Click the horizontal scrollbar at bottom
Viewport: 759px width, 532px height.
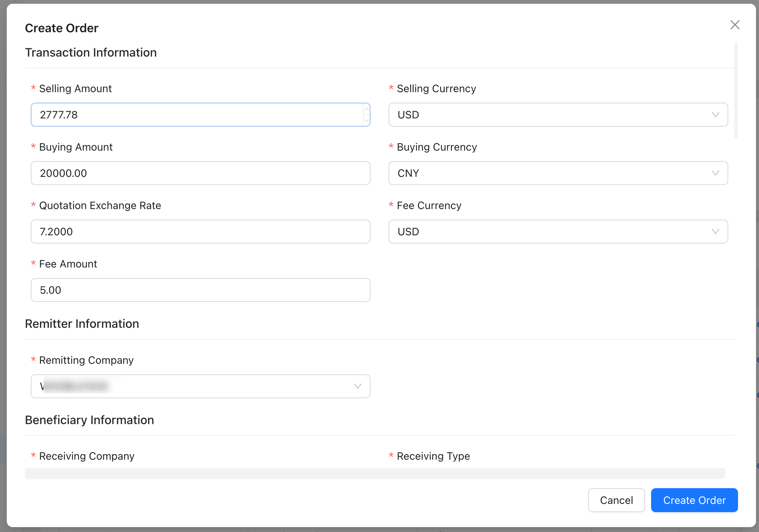[375, 474]
